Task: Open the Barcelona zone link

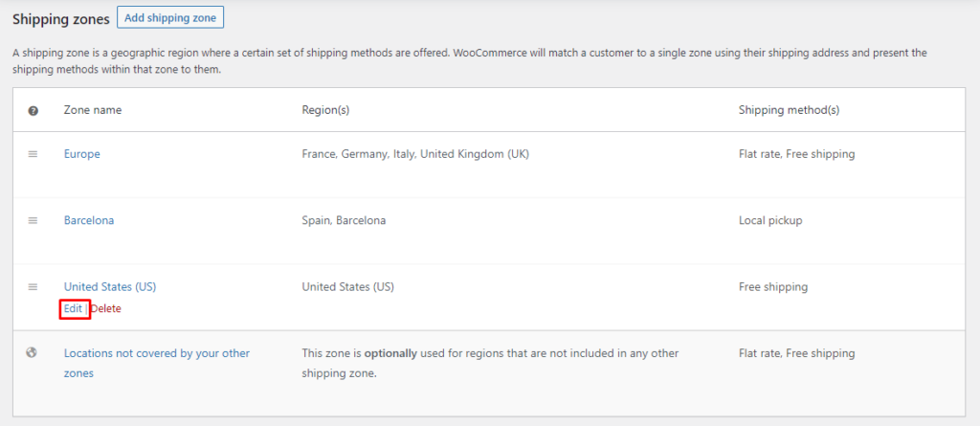Action: point(89,221)
